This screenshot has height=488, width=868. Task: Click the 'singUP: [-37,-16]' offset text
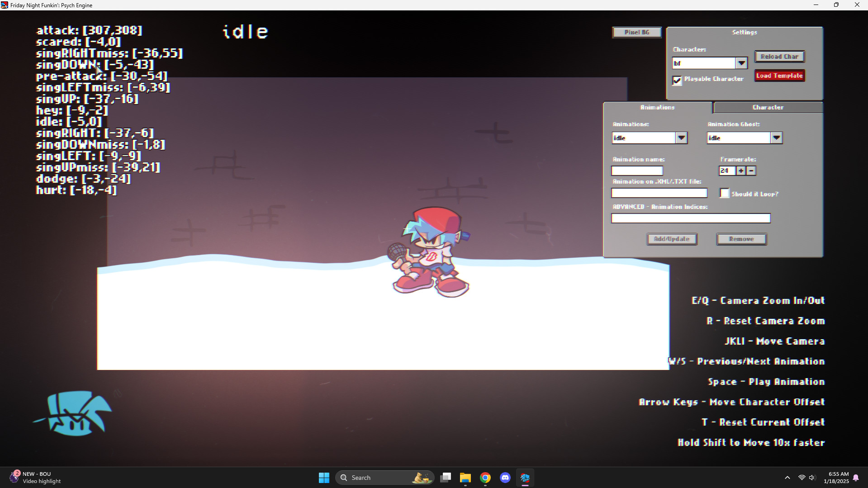[x=87, y=99]
